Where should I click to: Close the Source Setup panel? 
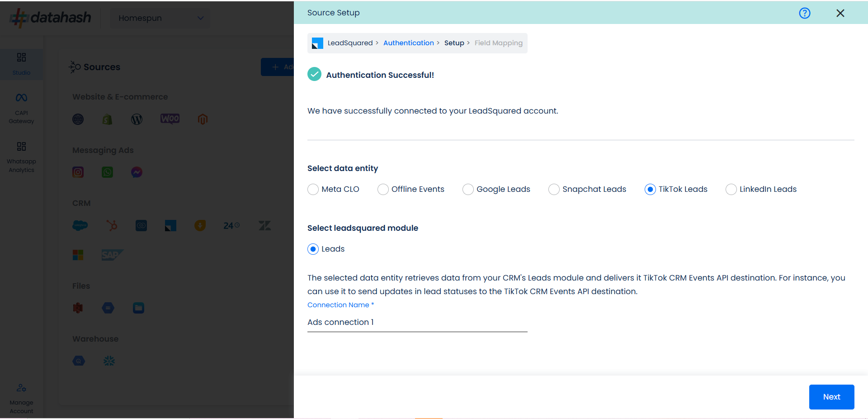pos(840,13)
